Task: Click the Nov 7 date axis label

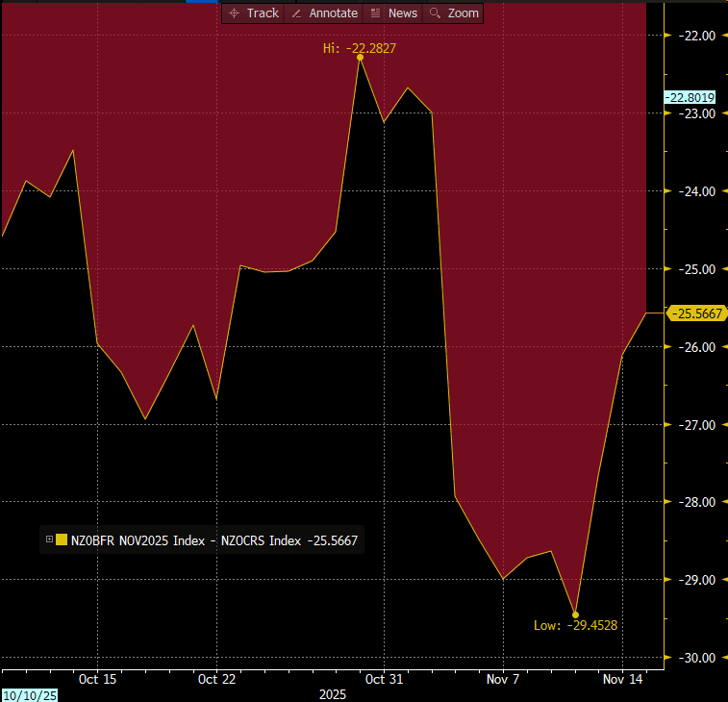Action: (x=503, y=679)
